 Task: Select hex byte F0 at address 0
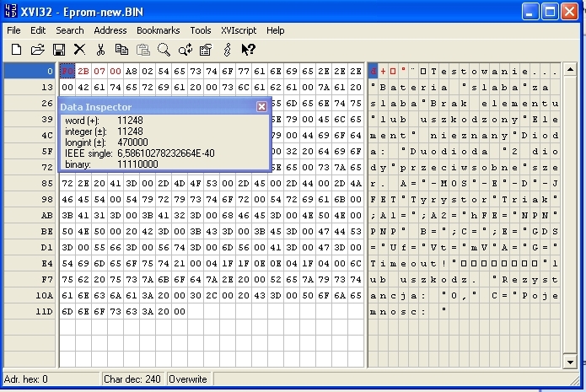[67, 71]
